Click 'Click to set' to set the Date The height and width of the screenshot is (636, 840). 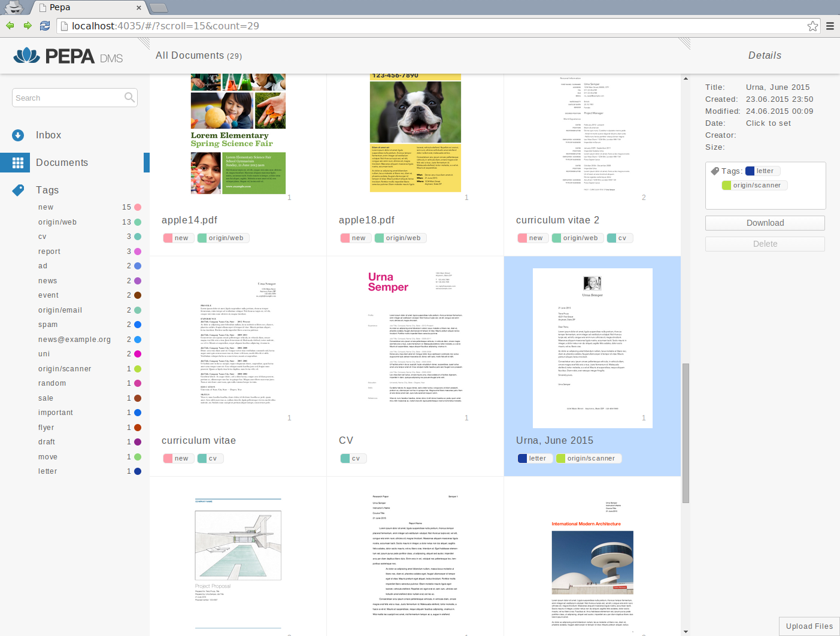click(x=768, y=123)
